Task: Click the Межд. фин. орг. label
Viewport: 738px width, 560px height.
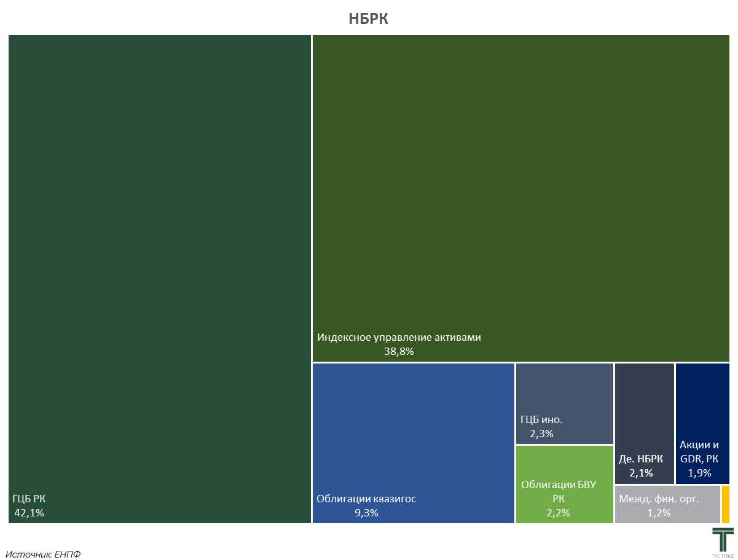Action: pos(659,499)
